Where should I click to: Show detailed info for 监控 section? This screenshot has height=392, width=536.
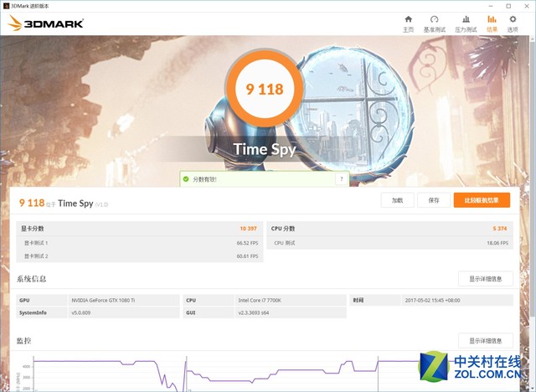[x=485, y=340]
